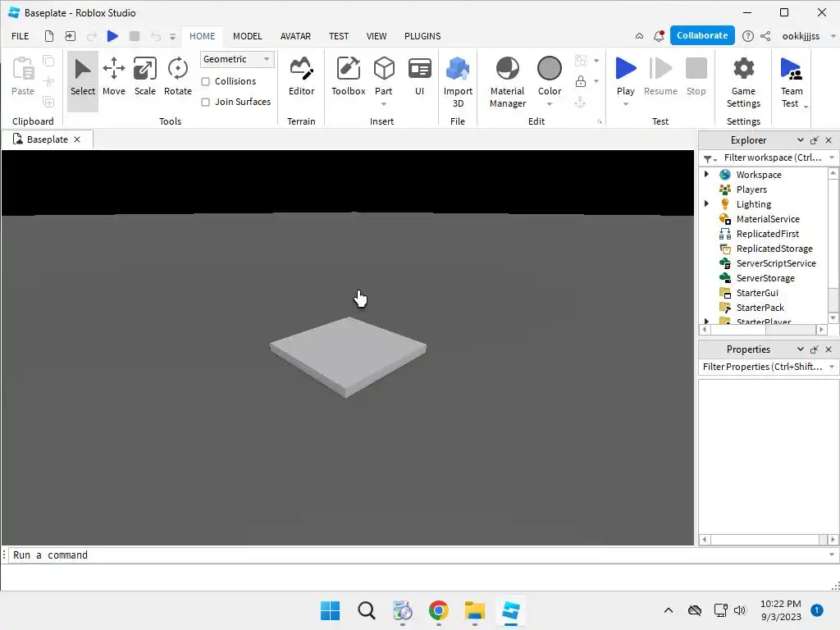The width and height of the screenshot is (840, 630).
Task: Select Players in Explorer
Action: [x=751, y=189]
